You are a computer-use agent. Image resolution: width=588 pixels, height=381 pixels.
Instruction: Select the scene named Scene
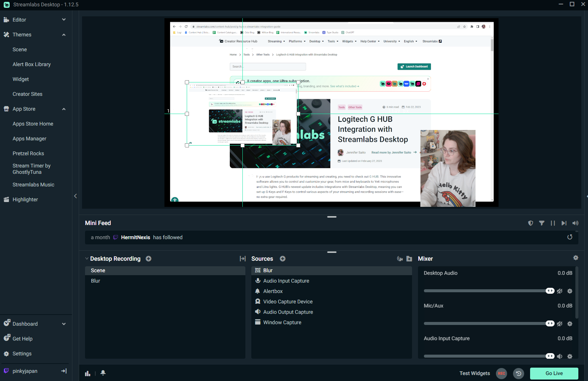click(x=165, y=270)
